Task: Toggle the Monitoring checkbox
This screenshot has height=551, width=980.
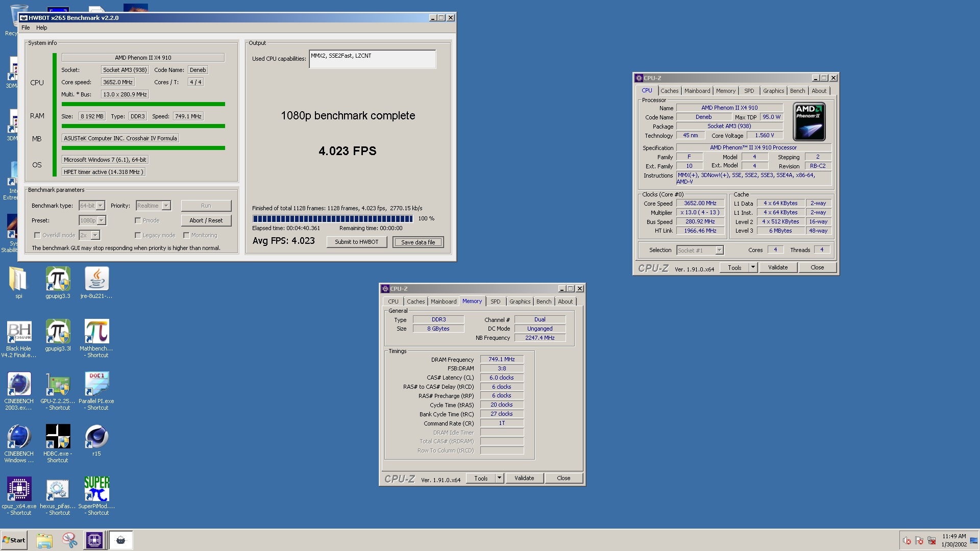Action: point(186,235)
